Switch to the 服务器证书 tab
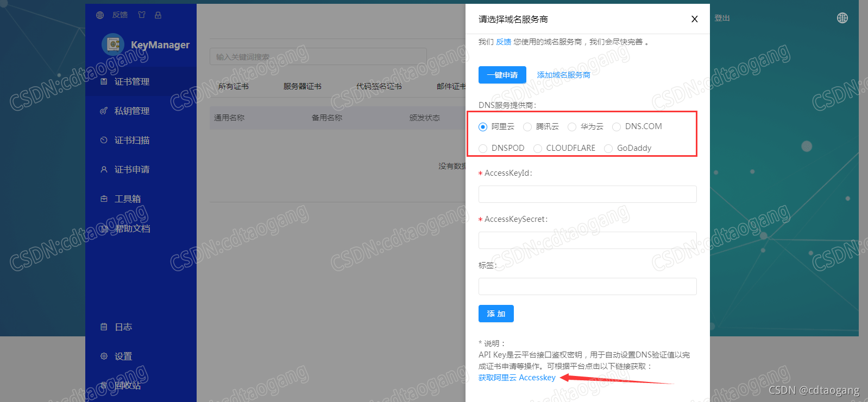868x402 pixels. [x=303, y=86]
